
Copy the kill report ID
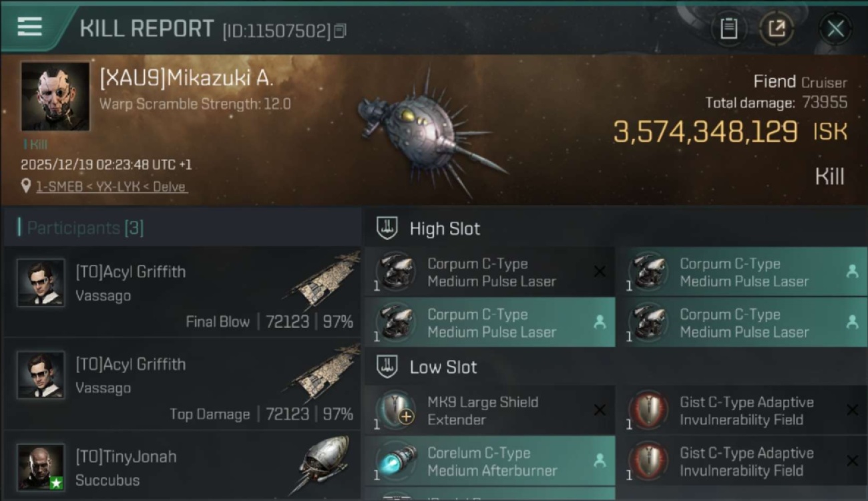tap(341, 31)
